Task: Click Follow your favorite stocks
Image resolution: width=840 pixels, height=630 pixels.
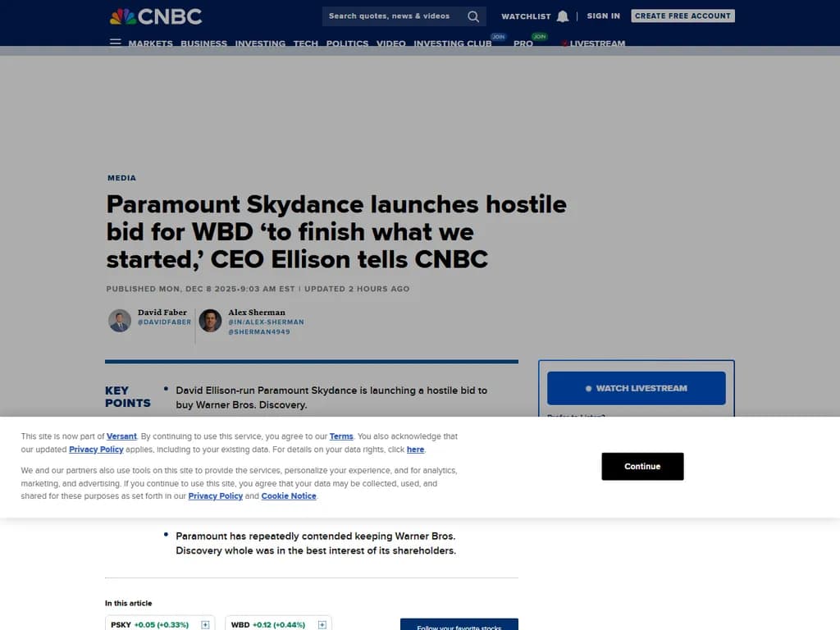Action: click(x=459, y=626)
